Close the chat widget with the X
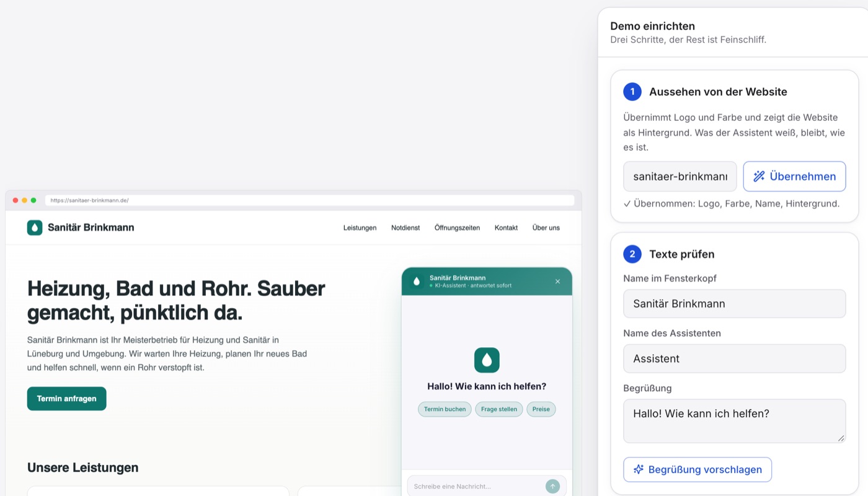 click(x=557, y=281)
